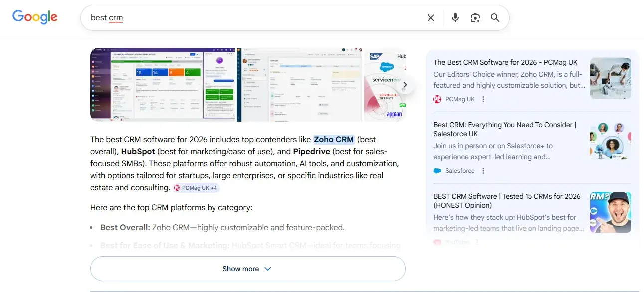Click the three-dot menu next to Salesforce

[x=483, y=171]
